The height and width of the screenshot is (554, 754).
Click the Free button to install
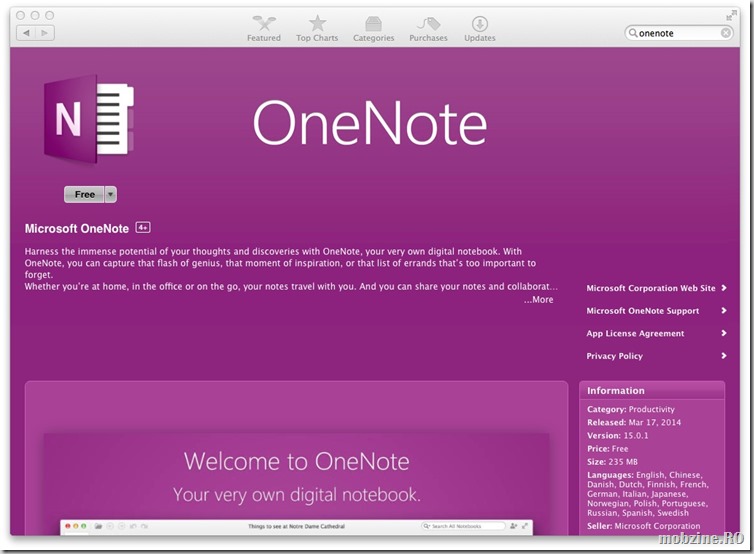pos(84,195)
